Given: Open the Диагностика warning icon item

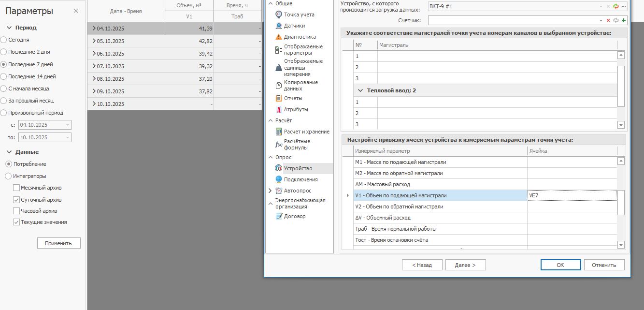Looking at the screenshot, I should pyautogui.click(x=279, y=37).
